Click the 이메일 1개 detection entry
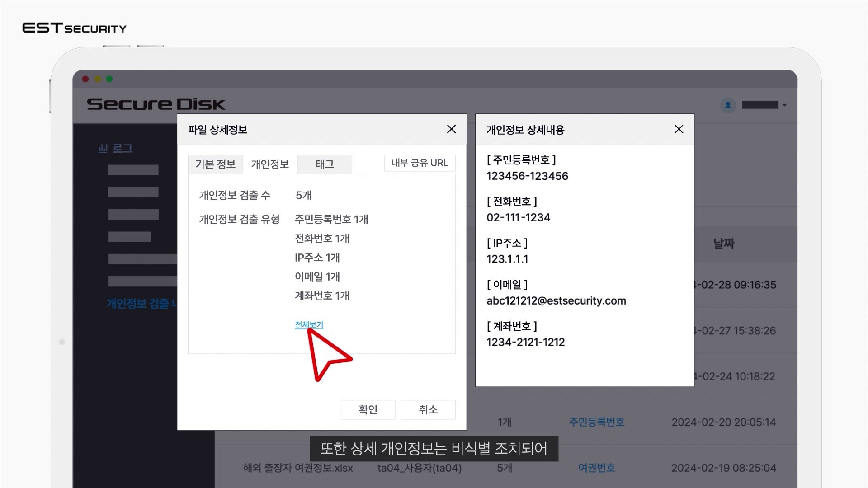Screen dimensions: 868x488 pos(317,277)
